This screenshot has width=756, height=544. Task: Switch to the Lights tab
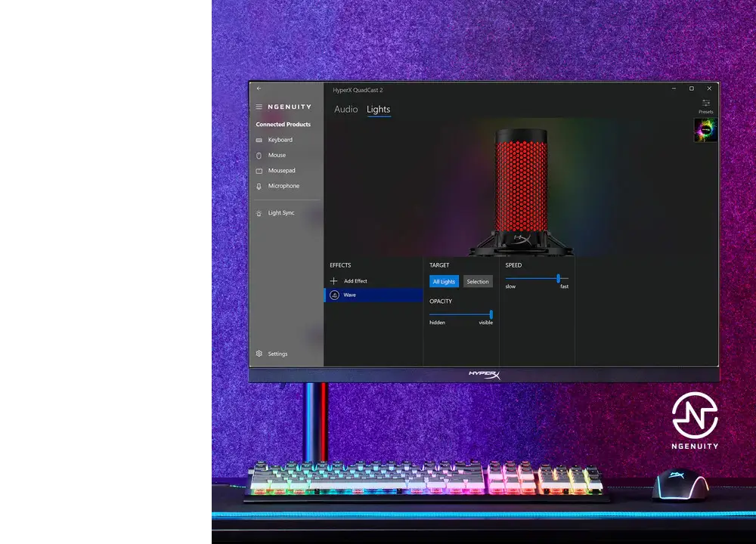(x=379, y=110)
